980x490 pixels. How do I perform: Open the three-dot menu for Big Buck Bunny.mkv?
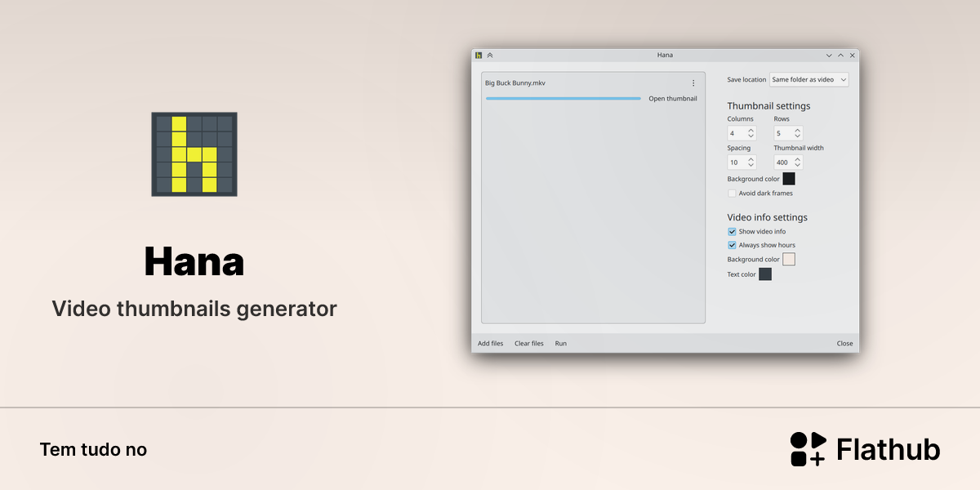coord(693,83)
